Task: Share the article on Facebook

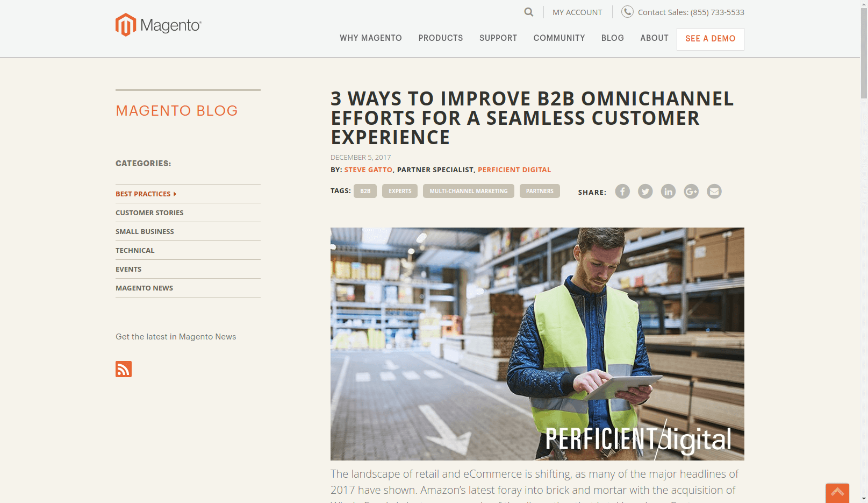Action: tap(622, 192)
